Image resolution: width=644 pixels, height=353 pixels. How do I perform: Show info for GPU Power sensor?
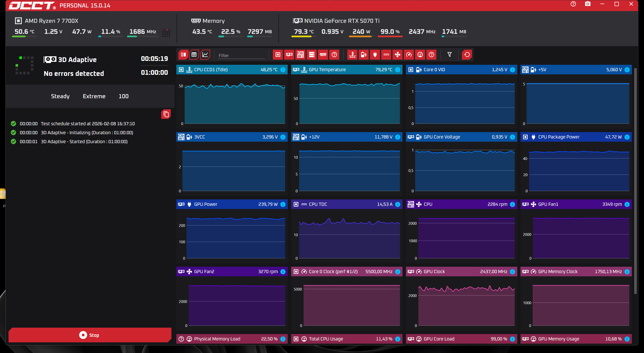[x=283, y=204]
